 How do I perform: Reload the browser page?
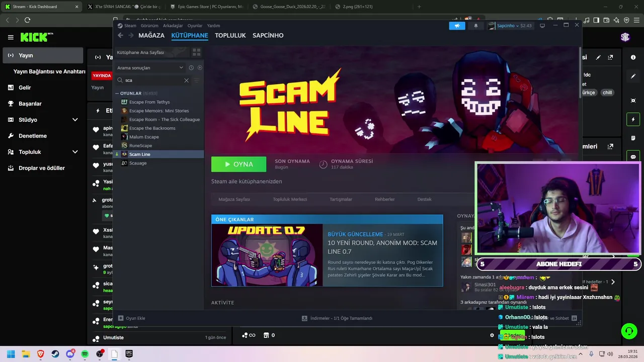(27, 20)
